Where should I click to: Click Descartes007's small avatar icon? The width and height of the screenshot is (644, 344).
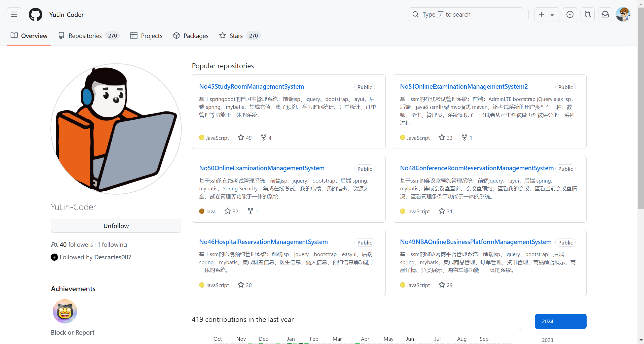[54, 257]
